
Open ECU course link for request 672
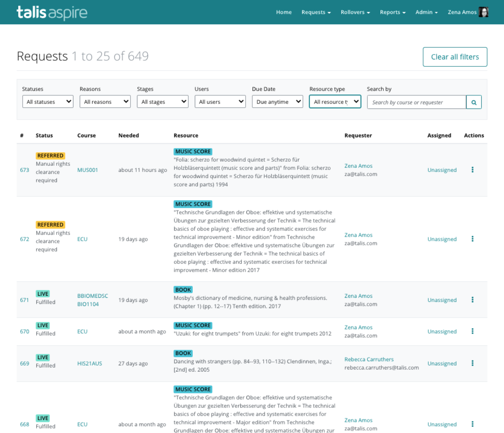coord(82,239)
